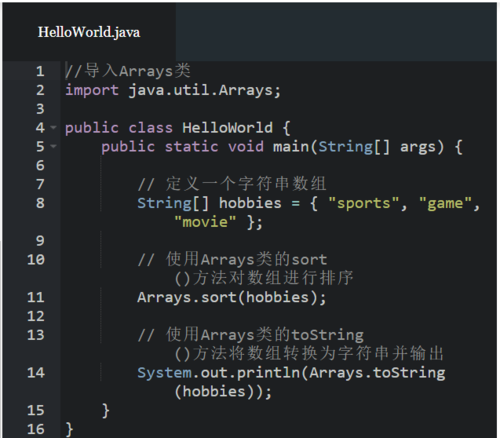Click the HelloWorld class name in code
This screenshot has height=438, width=500.
(x=227, y=128)
